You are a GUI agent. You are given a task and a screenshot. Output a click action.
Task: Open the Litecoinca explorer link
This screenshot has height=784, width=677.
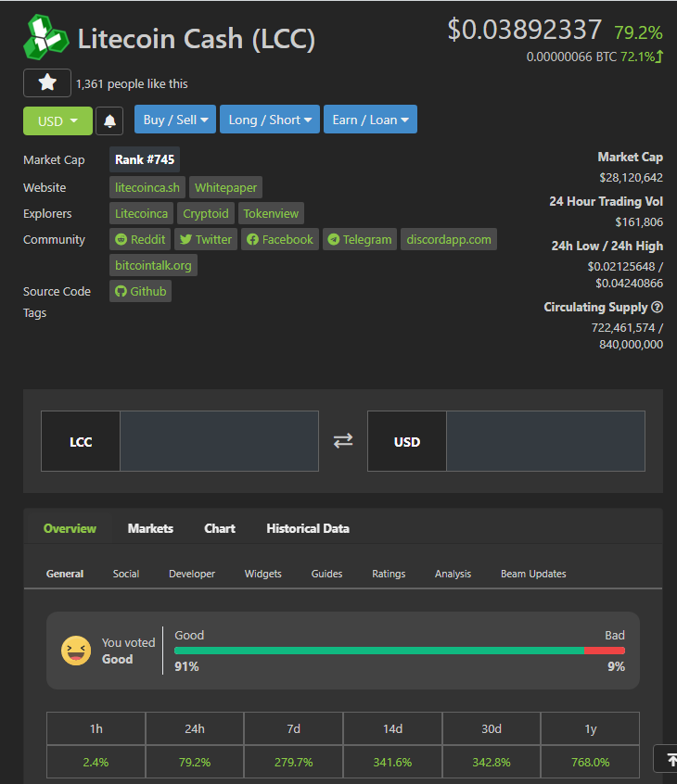click(141, 213)
